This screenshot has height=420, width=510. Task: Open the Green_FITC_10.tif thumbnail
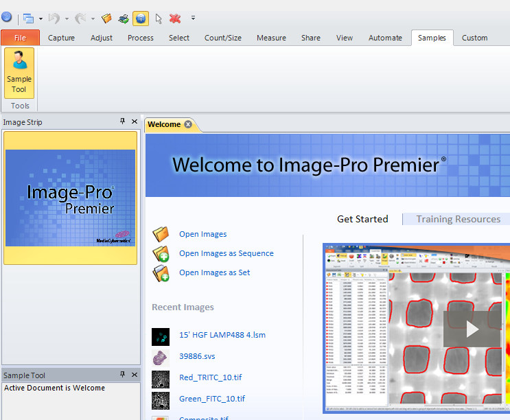(161, 401)
